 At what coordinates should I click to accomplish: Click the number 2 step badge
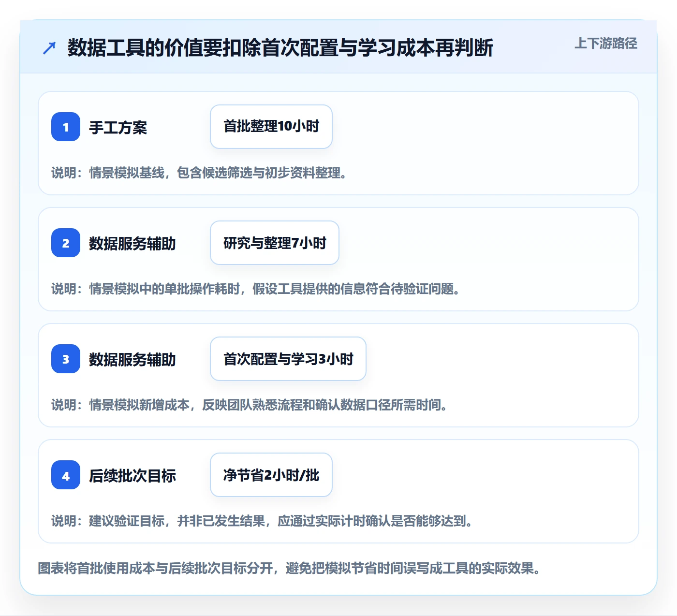(x=66, y=243)
